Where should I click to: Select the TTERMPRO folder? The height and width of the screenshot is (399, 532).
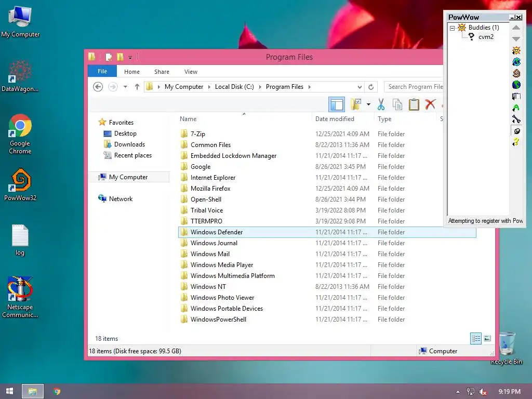click(x=206, y=221)
